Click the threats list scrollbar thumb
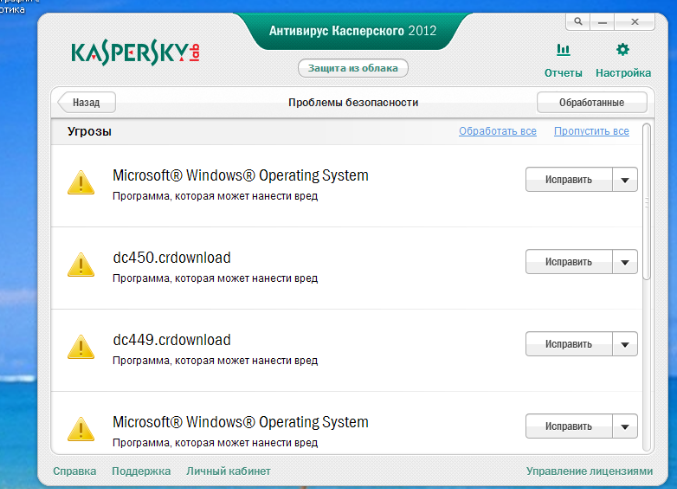Image resolution: width=677 pixels, height=489 pixels. 646,202
